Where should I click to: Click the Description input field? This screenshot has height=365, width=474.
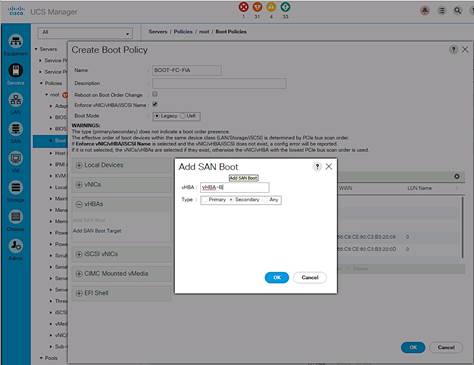[x=219, y=83]
